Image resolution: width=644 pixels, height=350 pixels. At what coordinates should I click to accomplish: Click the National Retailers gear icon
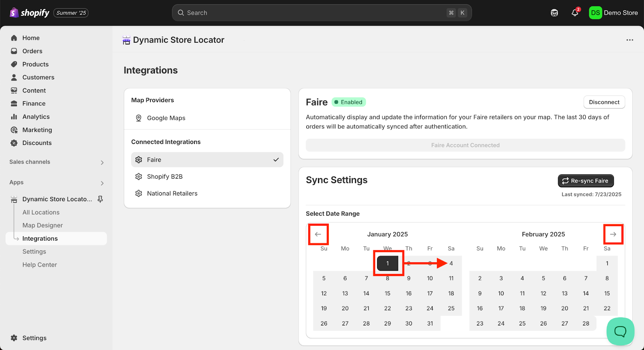tap(138, 194)
